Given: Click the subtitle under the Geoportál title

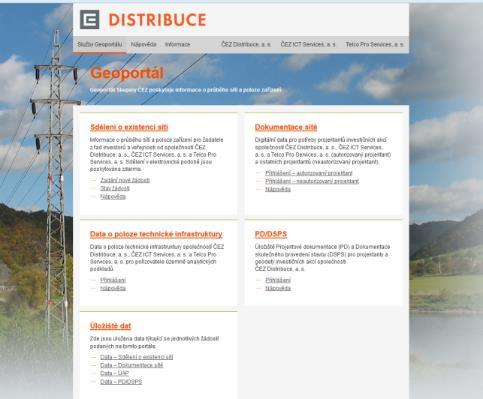Looking at the screenshot, I should pyautogui.click(x=186, y=90).
